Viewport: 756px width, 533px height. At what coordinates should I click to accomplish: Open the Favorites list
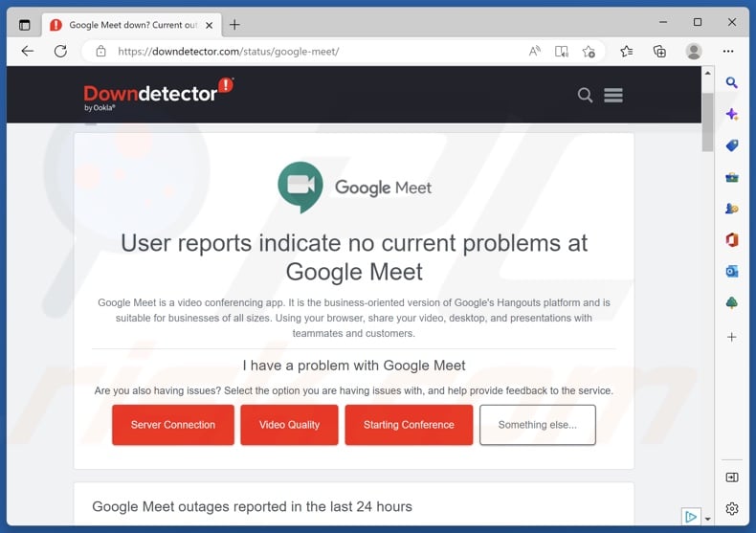tap(627, 51)
